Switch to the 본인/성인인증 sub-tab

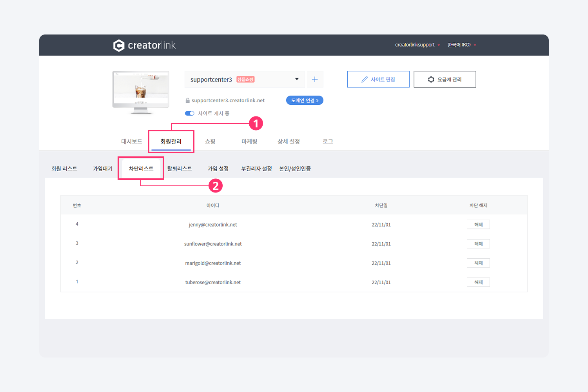(x=295, y=169)
